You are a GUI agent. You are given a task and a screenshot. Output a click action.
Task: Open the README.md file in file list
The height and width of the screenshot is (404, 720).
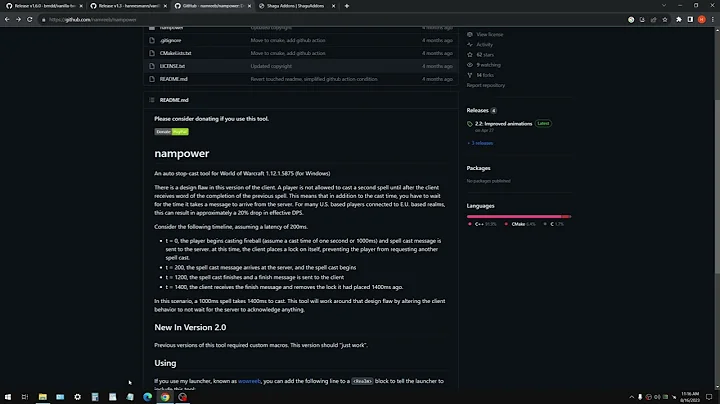click(174, 79)
